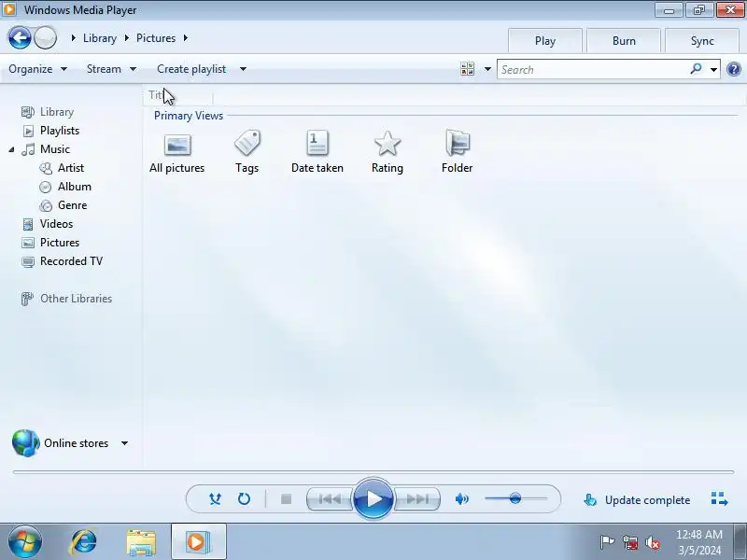Click in the Search box
Screen dimensions: 747x560
[x=592, y=69]
